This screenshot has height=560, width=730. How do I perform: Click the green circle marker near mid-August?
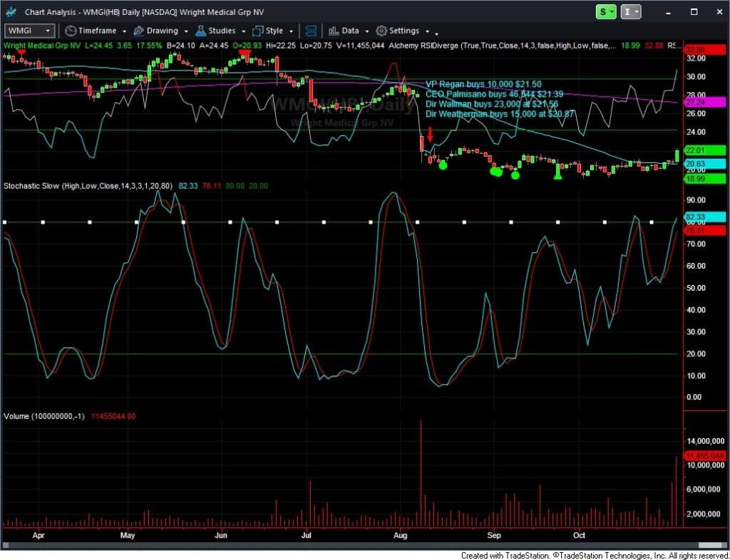click(x=442, y=165)
